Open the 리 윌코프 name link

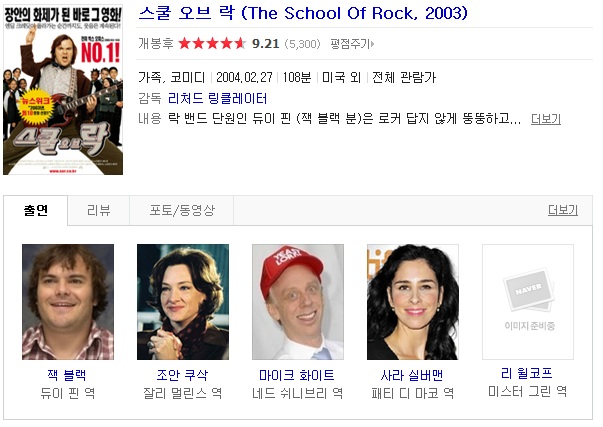pos(527,373)
